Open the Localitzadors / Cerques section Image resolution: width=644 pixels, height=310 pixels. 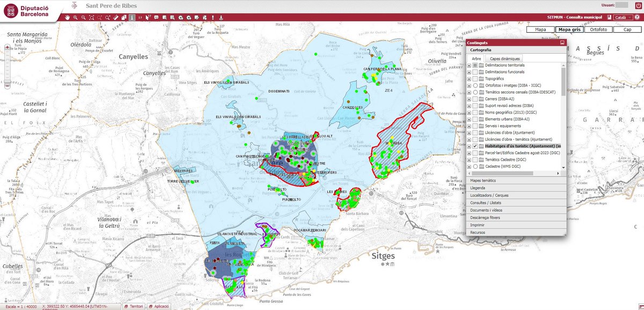516,196
